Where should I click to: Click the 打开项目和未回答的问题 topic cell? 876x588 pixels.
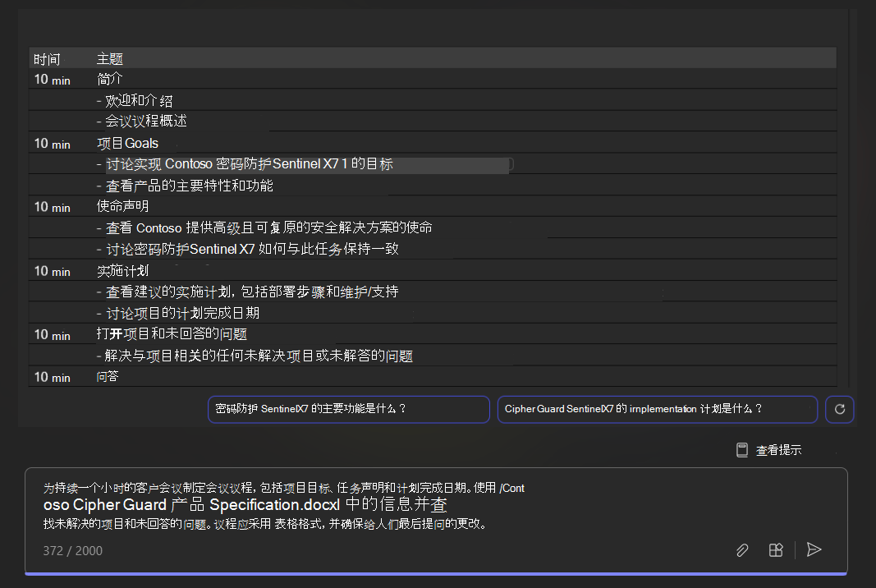[172, 334]
